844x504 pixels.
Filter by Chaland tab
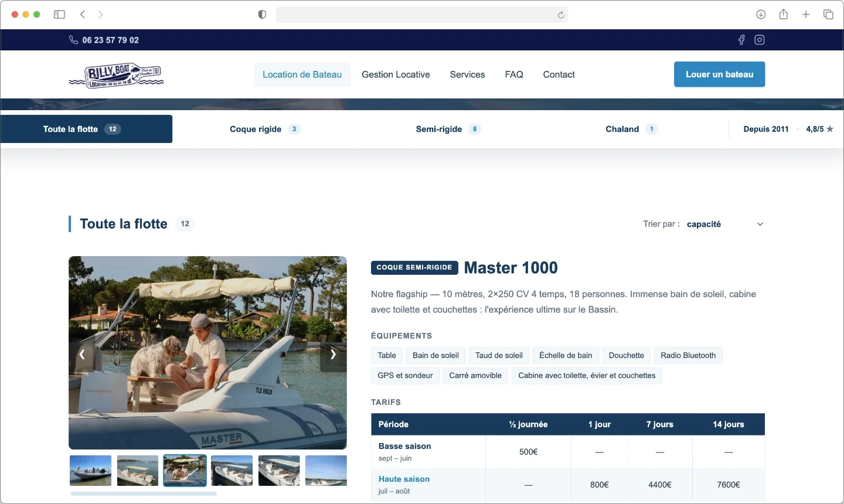pyautogui.click(x=632, y=129)
